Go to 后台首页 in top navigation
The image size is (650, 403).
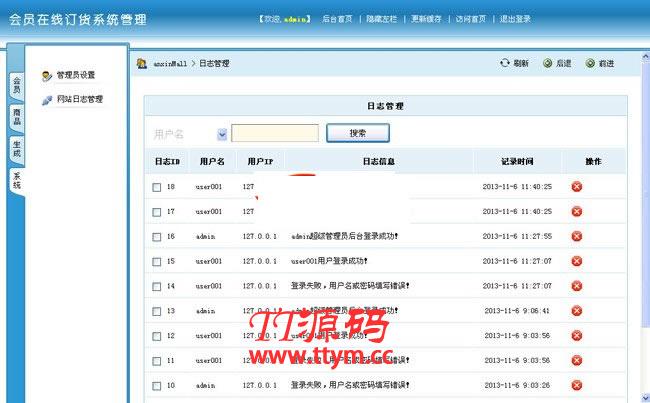tap(337, 19)
